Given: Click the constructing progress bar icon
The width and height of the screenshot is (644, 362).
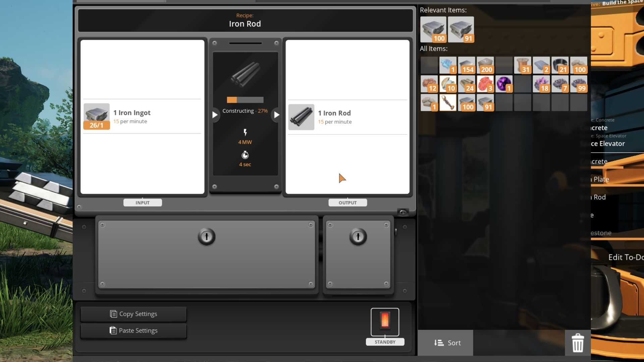Looking at the screenshot, I should 245,100.
